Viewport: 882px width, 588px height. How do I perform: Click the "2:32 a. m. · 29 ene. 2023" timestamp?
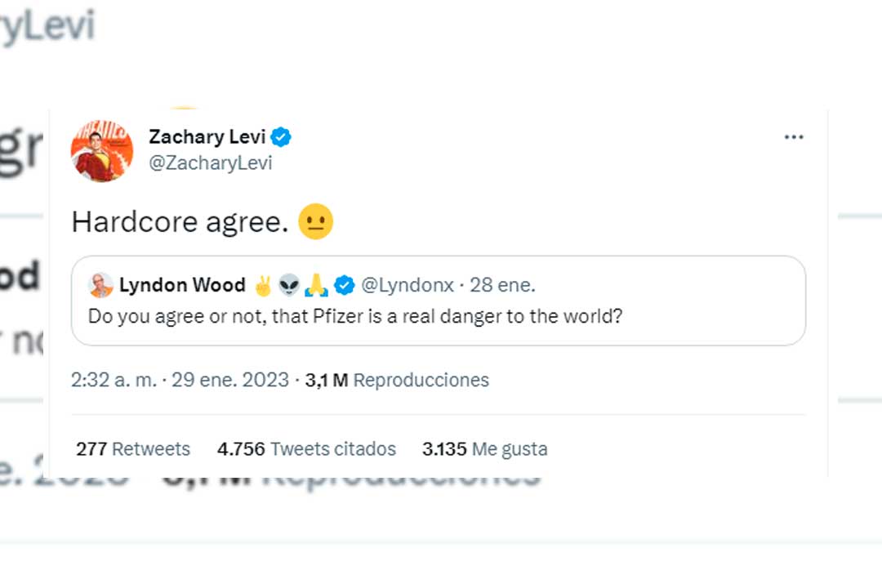[180, 380]
